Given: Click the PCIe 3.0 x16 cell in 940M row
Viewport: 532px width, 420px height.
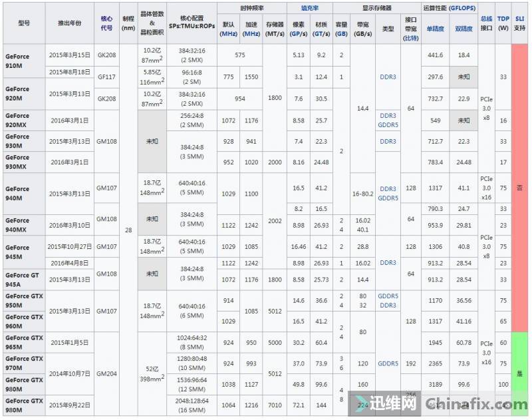Looking at the screenshot, I should click(x=486, y=188).
